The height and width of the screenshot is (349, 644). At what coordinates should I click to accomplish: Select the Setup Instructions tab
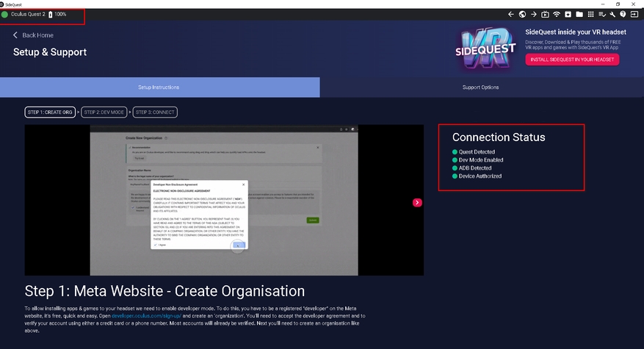coord(159,87)
